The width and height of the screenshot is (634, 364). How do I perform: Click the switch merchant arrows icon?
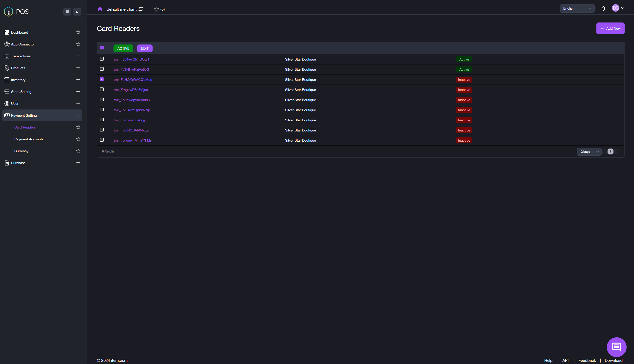(141, 9)
